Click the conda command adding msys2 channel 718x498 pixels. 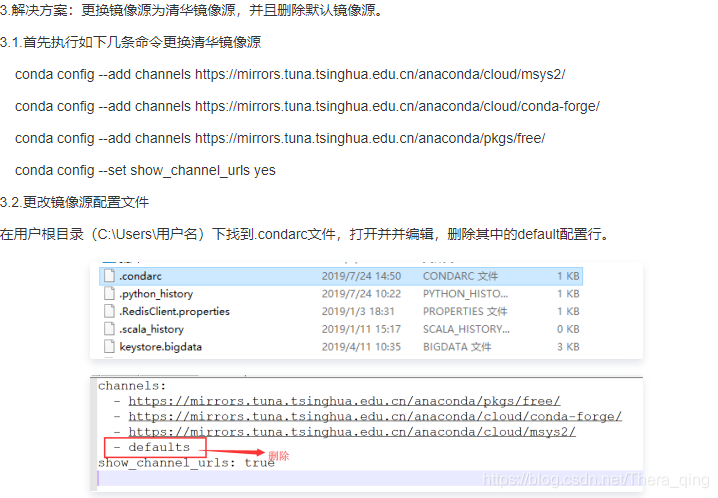(290, 74)
